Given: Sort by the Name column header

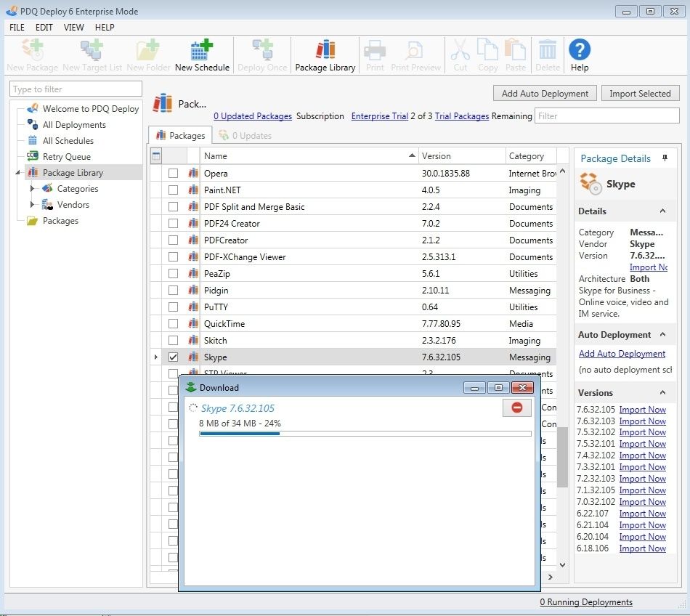Looking at the screenshot, I should click(x=309, y=155).
